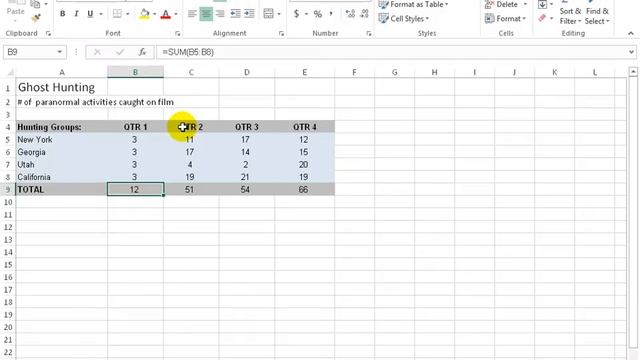Open Format as Table menu
This screenshot has height=360, width=640.
tap(413, 4)
